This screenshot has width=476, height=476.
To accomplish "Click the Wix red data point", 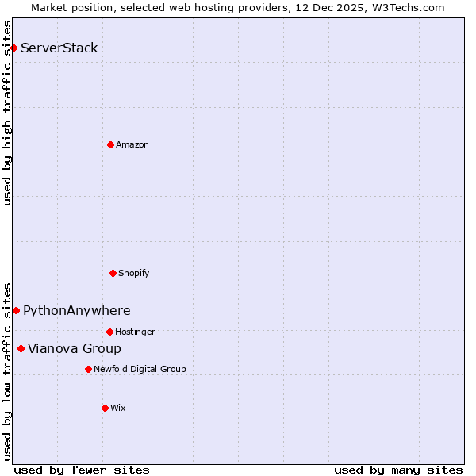I will [x=105, y=408].
